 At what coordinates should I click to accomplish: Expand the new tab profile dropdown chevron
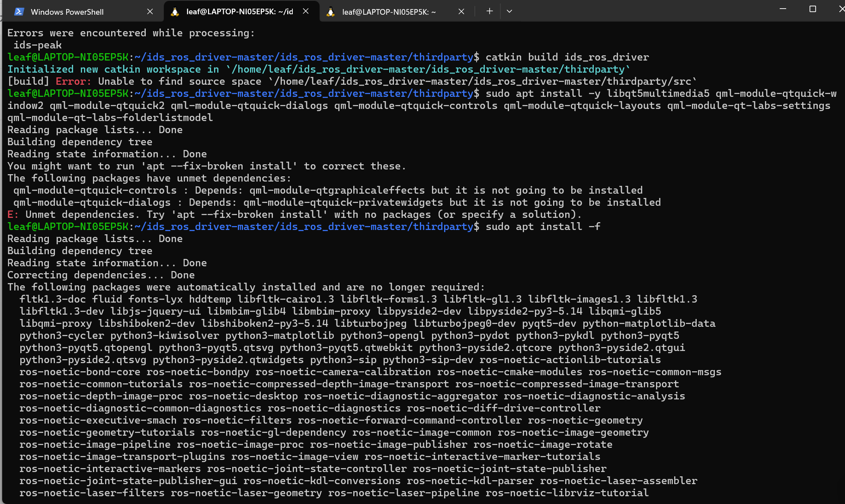[x=509, y=12]
